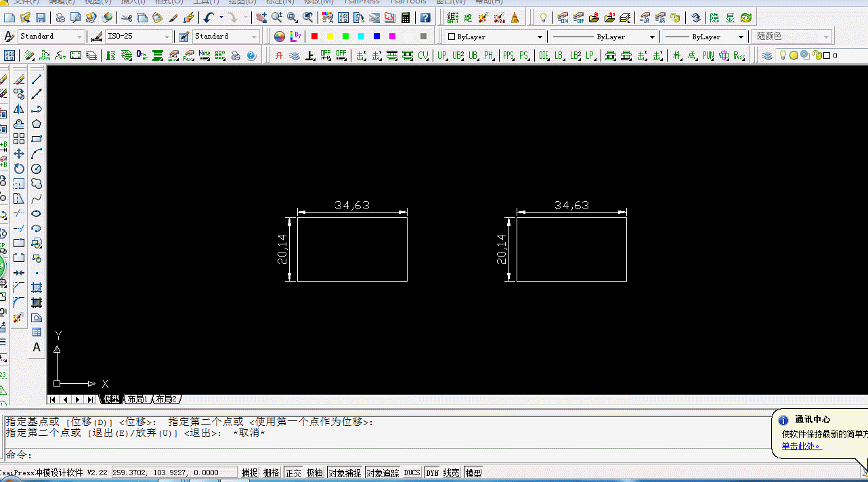Switch to the 布局2 layout tab
Viewport: 868px width, 482px height.
click(x=167, y=399)
